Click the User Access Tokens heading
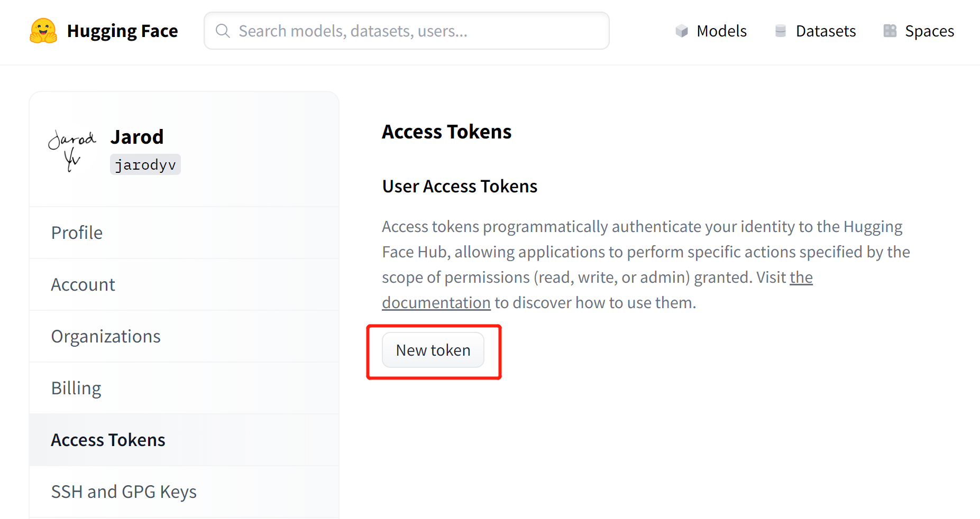The image size is (980, 519). click(460, 186)
